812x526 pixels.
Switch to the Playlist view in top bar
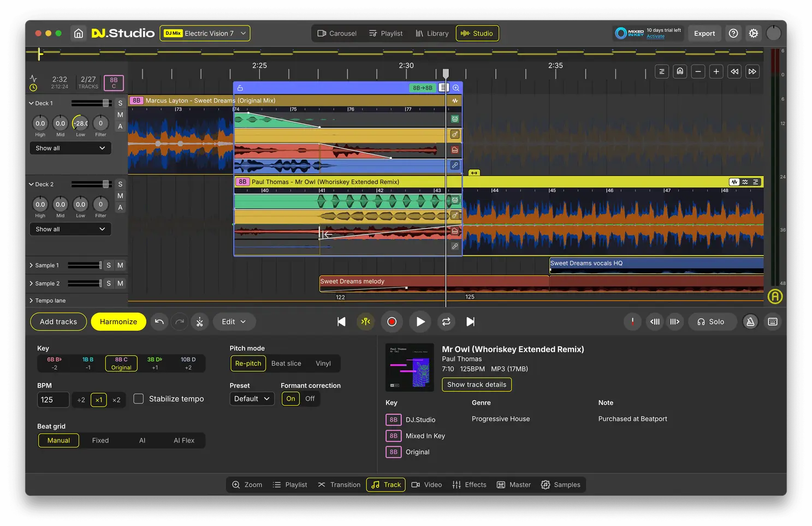click(386, 33)
